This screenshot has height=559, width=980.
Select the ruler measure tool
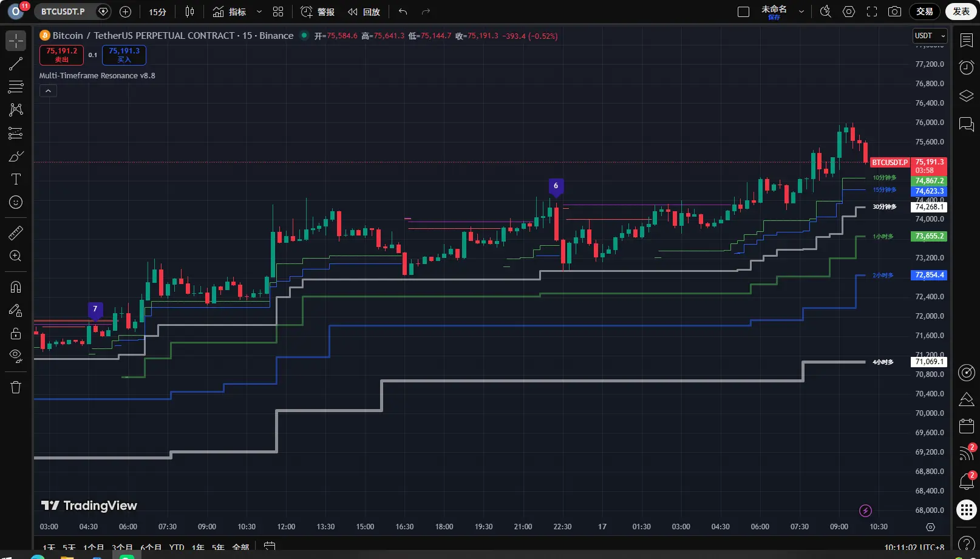(16, 232)
